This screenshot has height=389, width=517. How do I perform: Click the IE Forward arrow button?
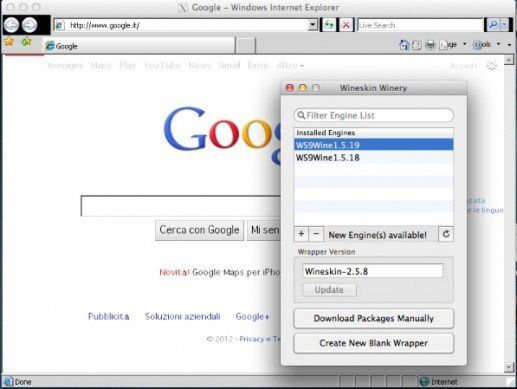[29, 25]
